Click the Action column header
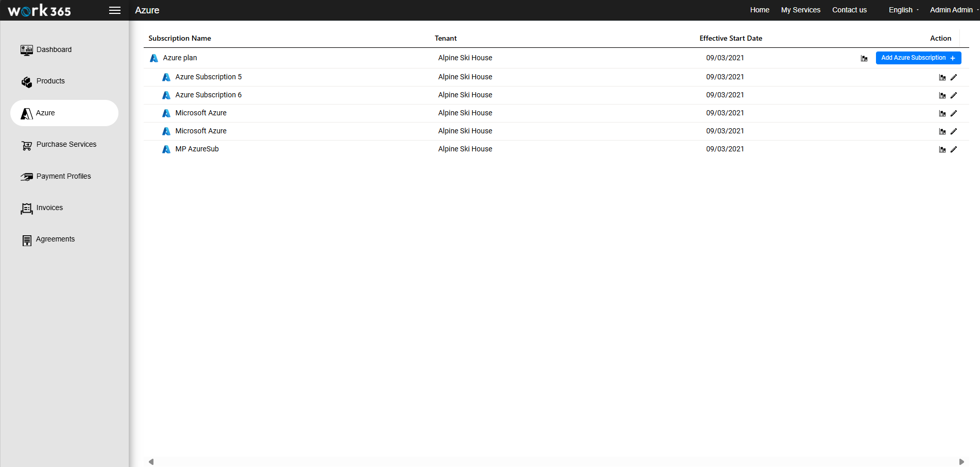This screenshot has height=467, width=980. (940, 38)
